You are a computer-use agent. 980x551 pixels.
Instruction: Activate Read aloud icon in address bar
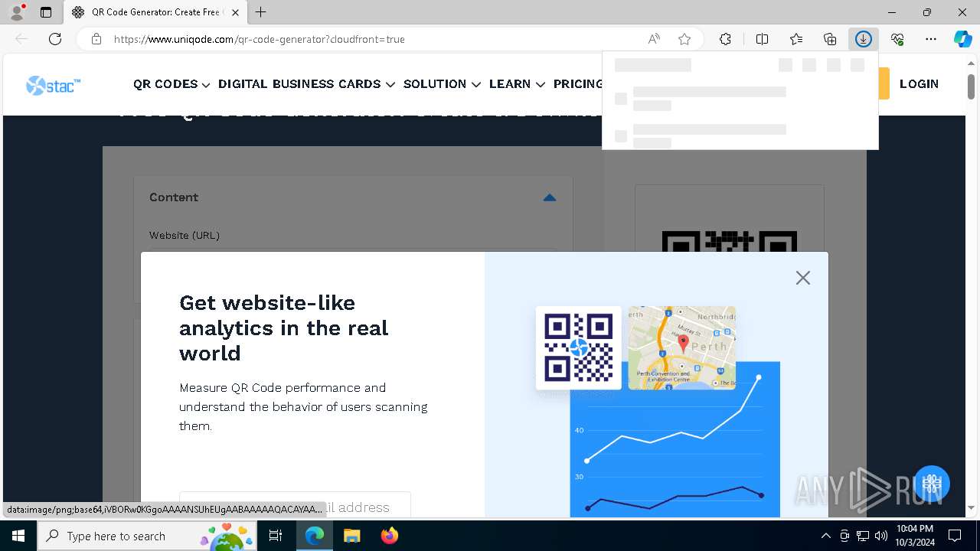(x=654, y=39)
